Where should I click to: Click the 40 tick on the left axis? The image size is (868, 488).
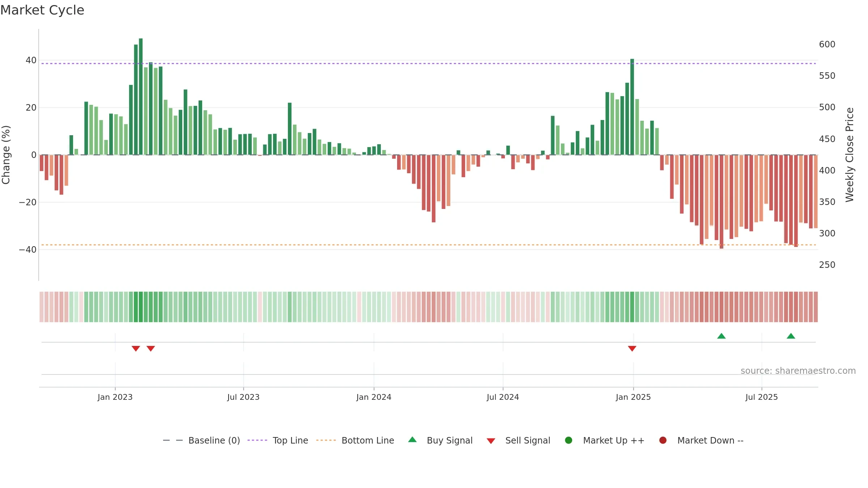coord(31,60)
